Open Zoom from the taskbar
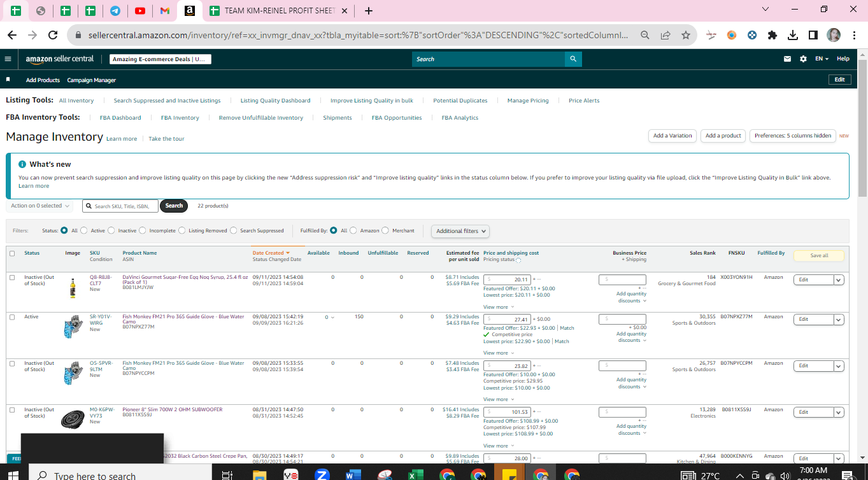 [x=322, y=475]
